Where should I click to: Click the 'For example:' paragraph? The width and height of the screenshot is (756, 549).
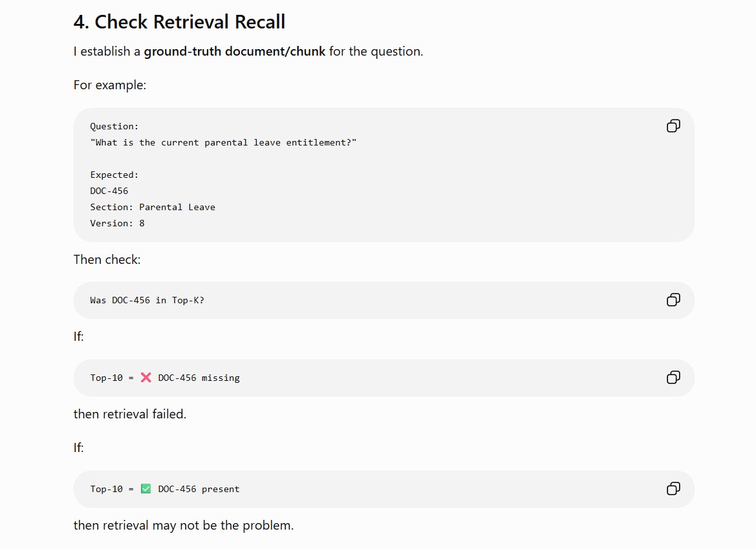[x=109, y=85]
